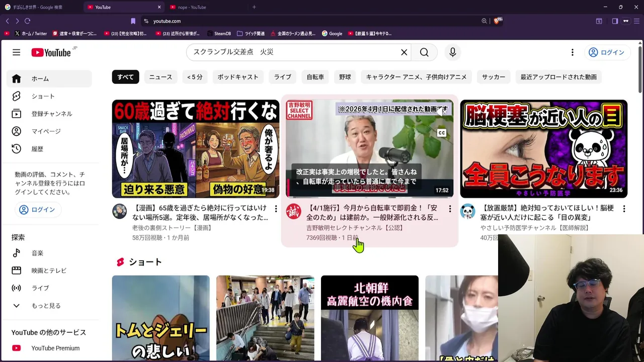The image size is (644, 362).
Task: Select the ニュース filter chip
Action: tap(160, 77)
